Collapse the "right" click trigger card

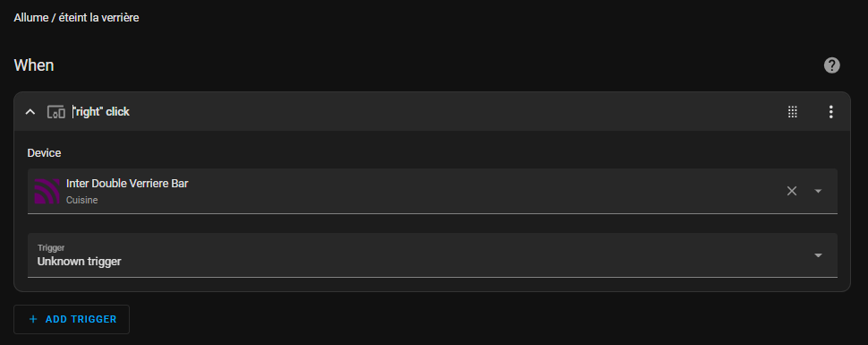[x=30, y=112]
